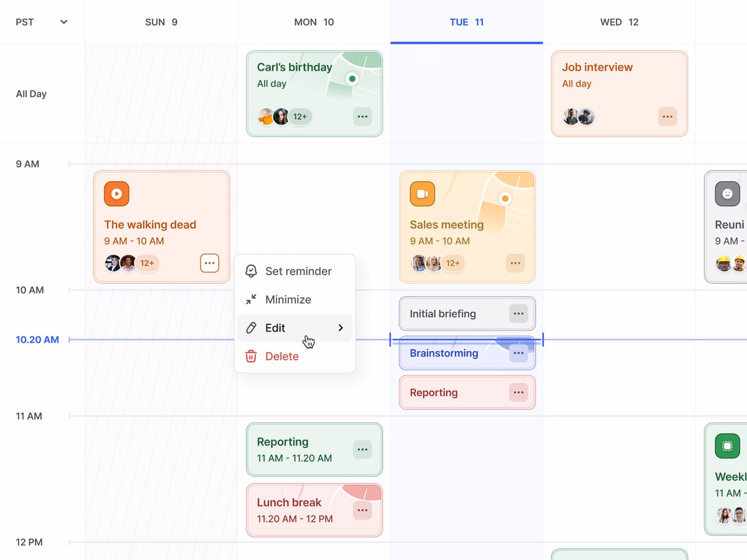
Task: Click the All Day row label
Action: coord(31,94)
